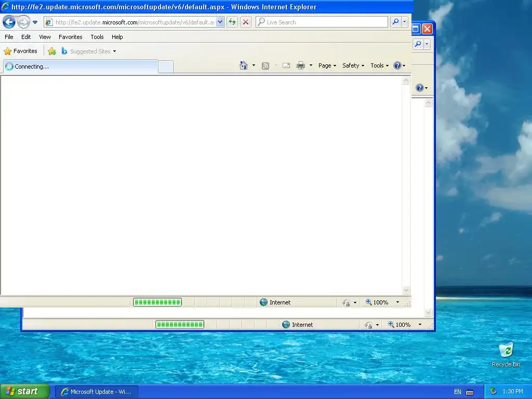Click the Favorites star button

(21, 51)
